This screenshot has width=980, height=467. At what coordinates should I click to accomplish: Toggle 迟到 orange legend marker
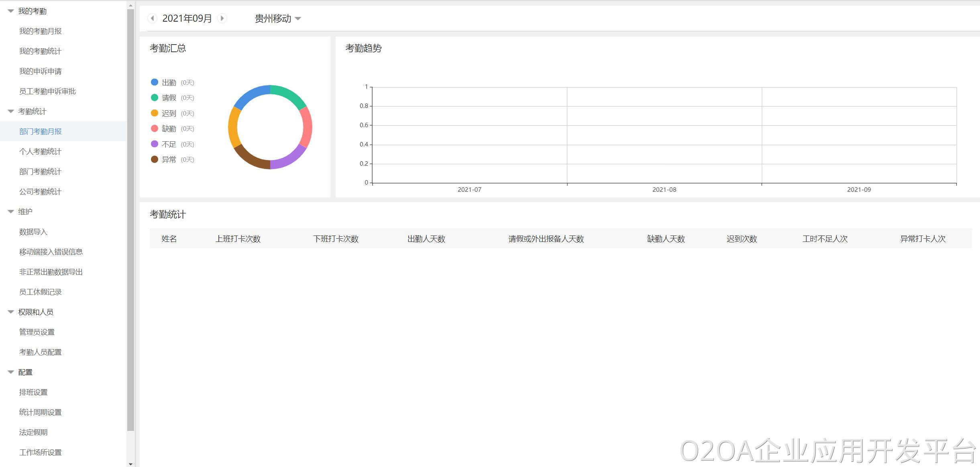pyautogui.click(x=155, y=113)
